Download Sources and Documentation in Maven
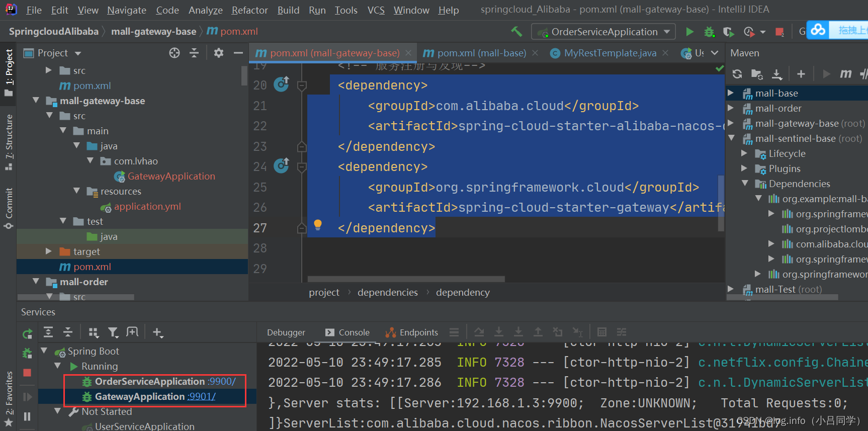This screenshot has height=431, width=868. pyautogui.click(x=777, y=74)
